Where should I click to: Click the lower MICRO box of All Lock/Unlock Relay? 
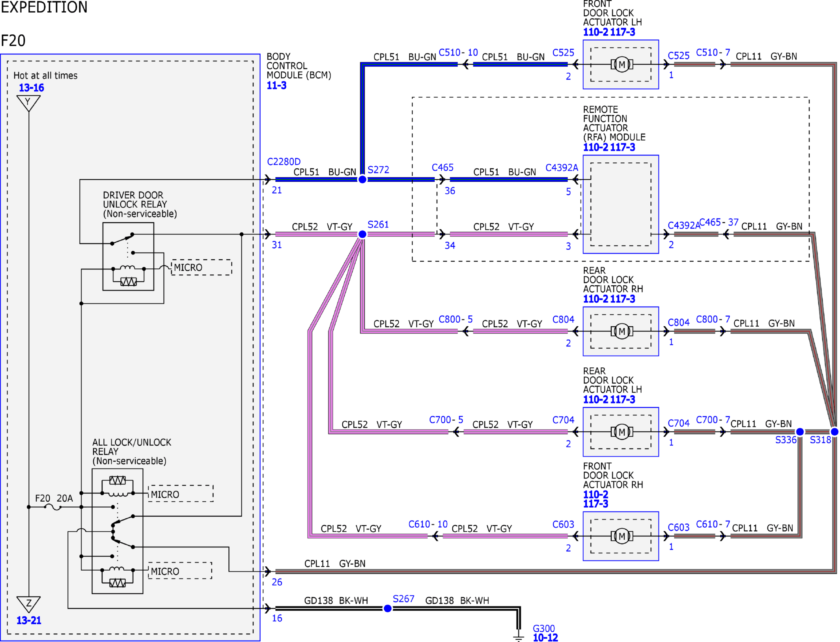pyautogui.click(x=180, y=571)
